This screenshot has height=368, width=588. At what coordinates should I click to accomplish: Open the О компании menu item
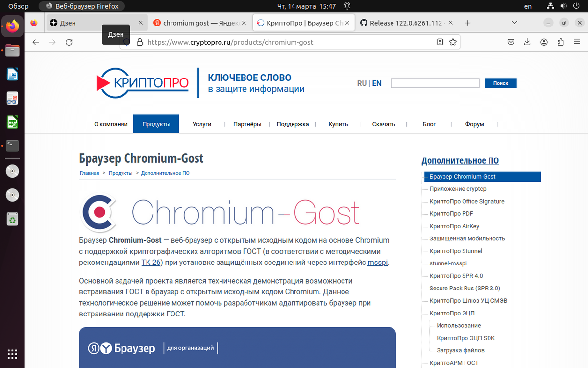(x=111, y=124)
